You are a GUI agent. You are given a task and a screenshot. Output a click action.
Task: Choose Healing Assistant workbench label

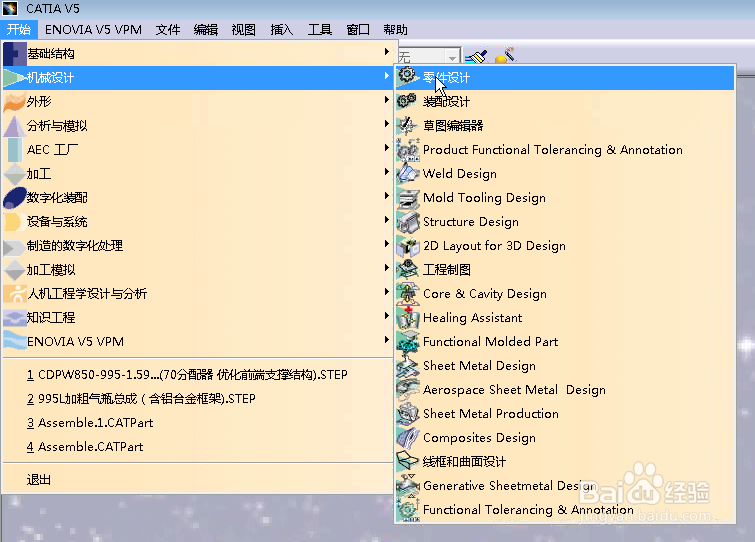tap(472, 318)
